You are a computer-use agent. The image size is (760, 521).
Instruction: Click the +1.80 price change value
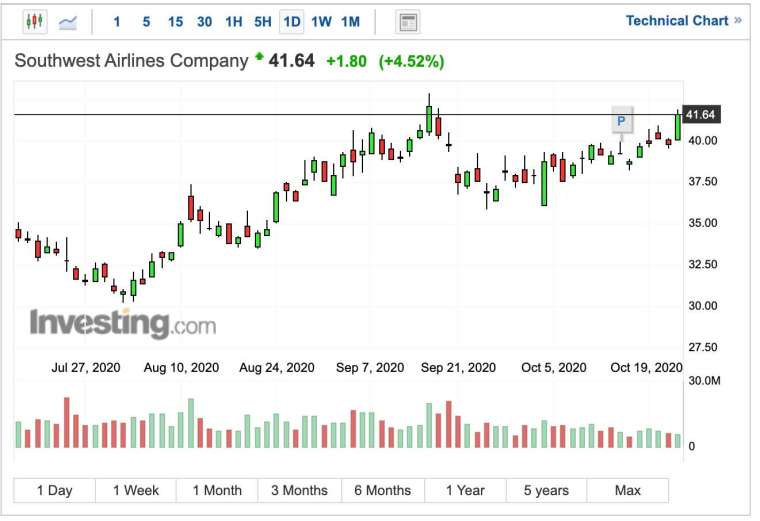coord(347,62)
